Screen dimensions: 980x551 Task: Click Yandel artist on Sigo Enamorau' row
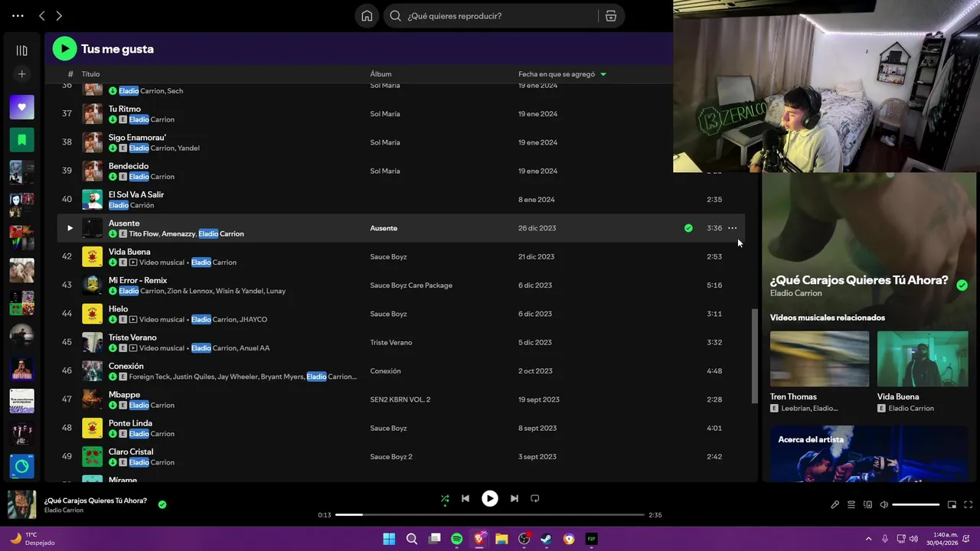[188, 148]
